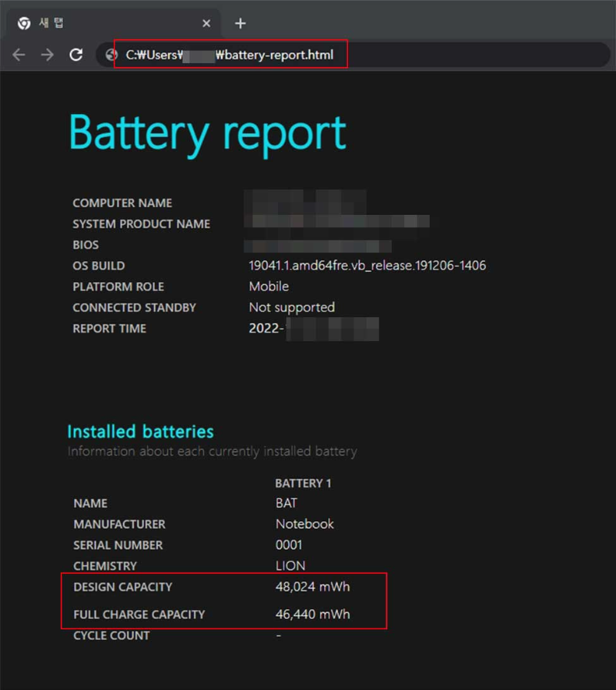The width and height of the screenshot is (616, 690).
Task: Click the SERIAL NUMBER row label
Action: [x=118, y=545]
